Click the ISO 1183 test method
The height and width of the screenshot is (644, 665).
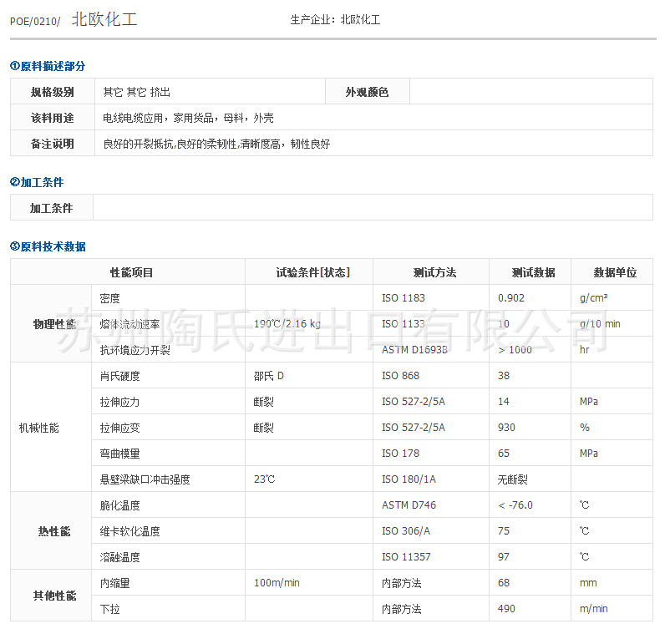[x=404, y=298]
